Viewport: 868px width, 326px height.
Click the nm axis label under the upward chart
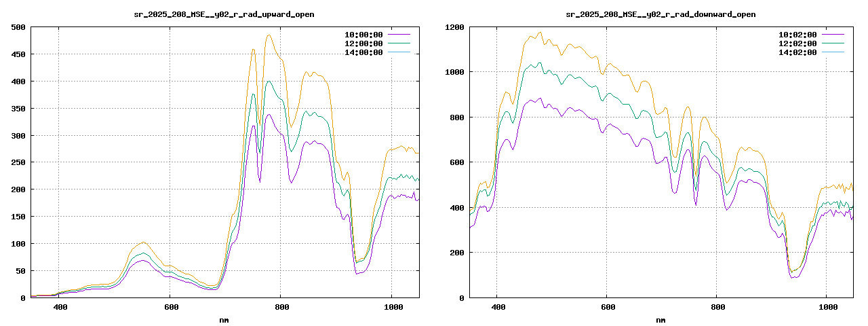[224, 320]
